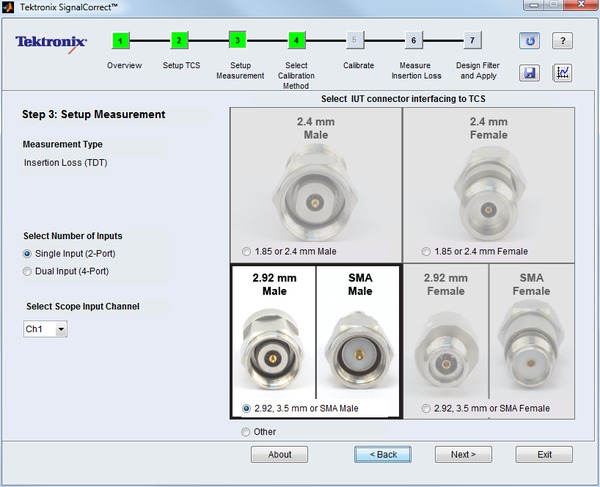
Task: Select step 4 Select Calibration Method
Action: click(296, 41)
